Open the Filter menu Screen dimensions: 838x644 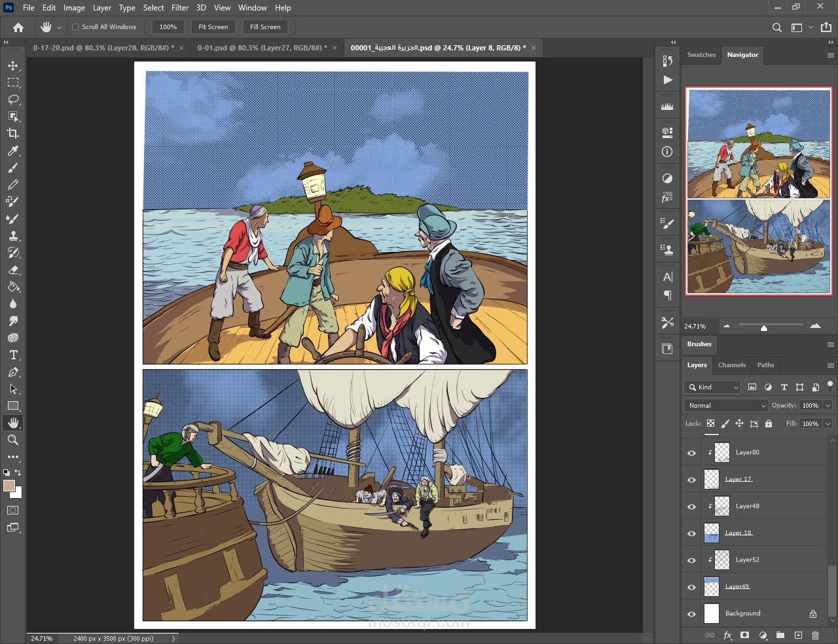click(x=180, y=8)
